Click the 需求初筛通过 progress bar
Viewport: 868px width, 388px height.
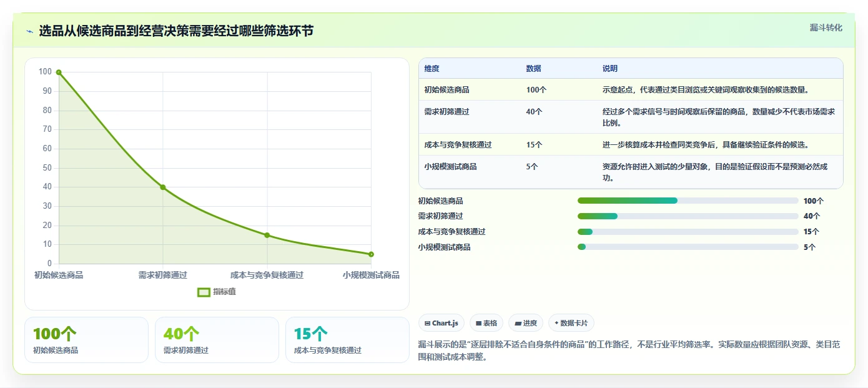(x=688, y=216)
